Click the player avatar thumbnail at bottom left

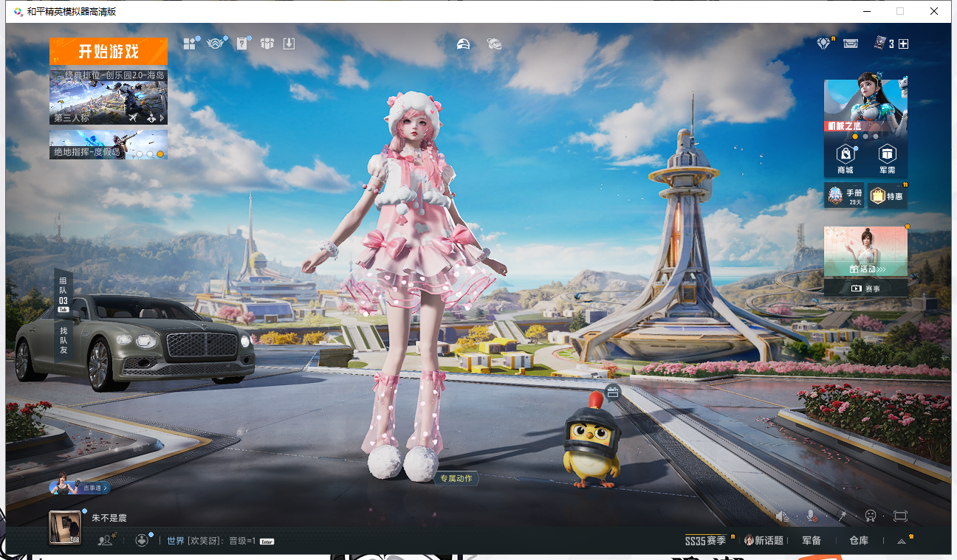click(x=65, y=528)
